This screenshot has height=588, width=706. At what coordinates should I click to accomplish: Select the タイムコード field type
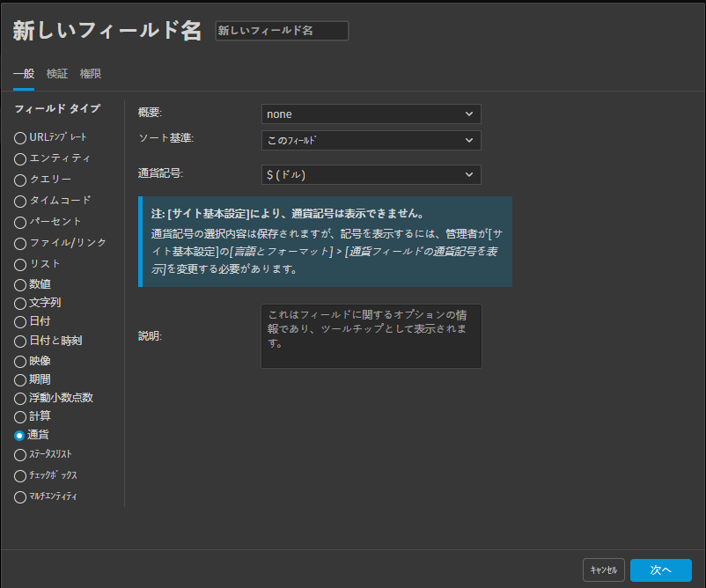tap(18, 201)
